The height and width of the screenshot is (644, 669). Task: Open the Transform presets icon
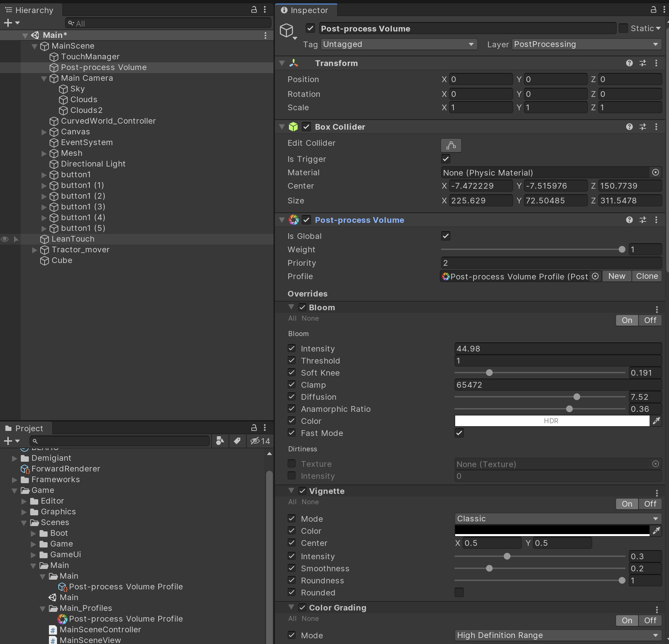coord(643,63)
